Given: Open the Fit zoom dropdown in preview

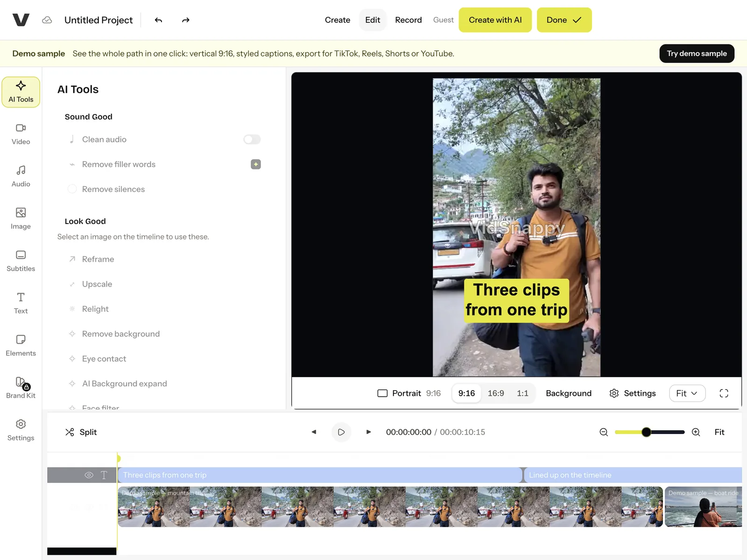Looking at the screenshot, I should 687,393.
